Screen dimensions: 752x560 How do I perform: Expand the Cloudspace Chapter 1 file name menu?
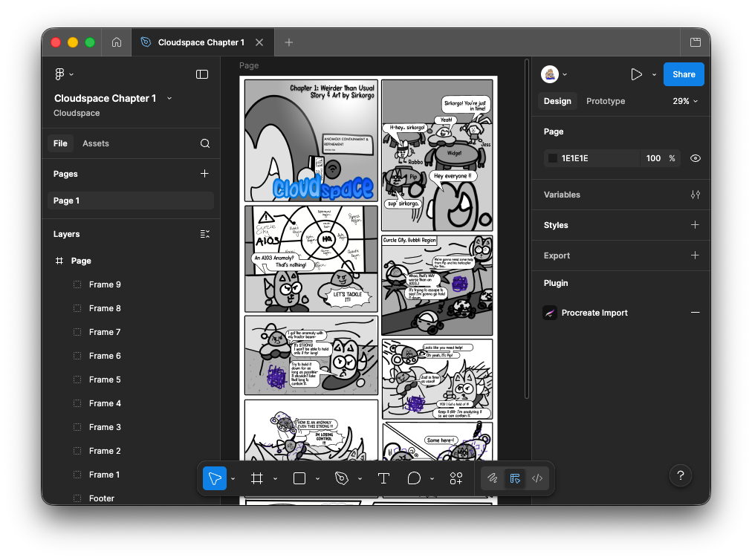point(169,98)
